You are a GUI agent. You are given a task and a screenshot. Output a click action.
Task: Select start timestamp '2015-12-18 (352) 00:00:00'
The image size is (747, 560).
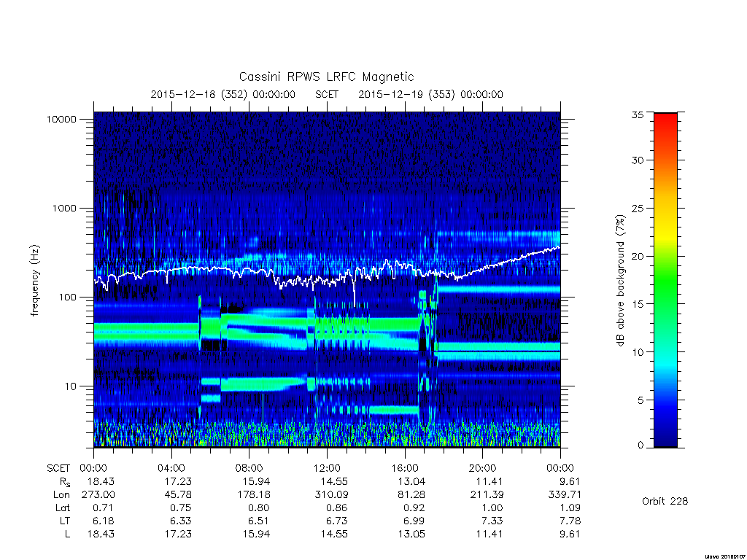223,94
